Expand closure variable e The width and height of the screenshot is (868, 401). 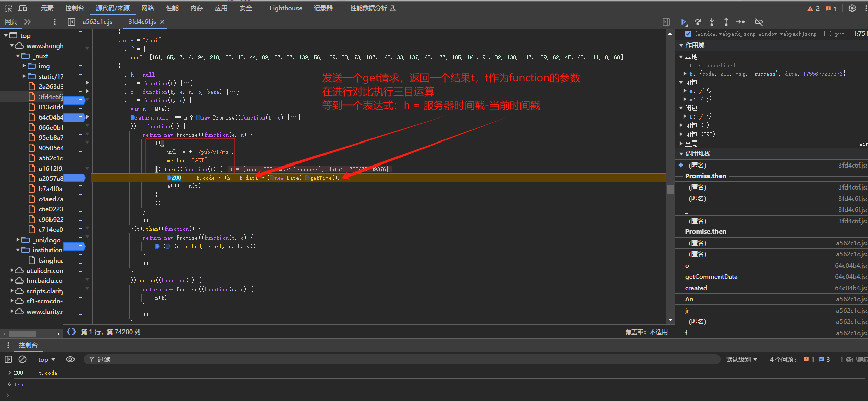[685, 91]
